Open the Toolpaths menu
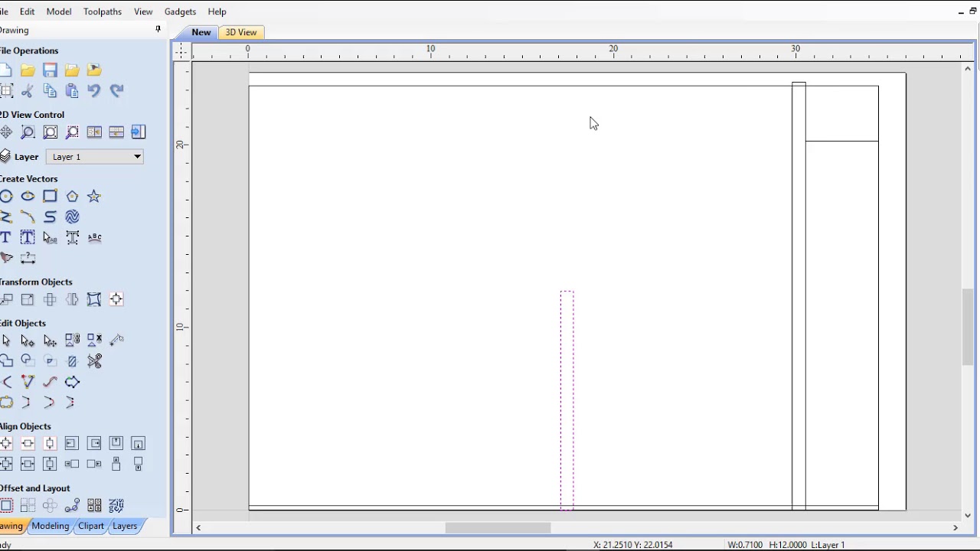The width and height of the screenshot is (980, 551). coord(103,11)
